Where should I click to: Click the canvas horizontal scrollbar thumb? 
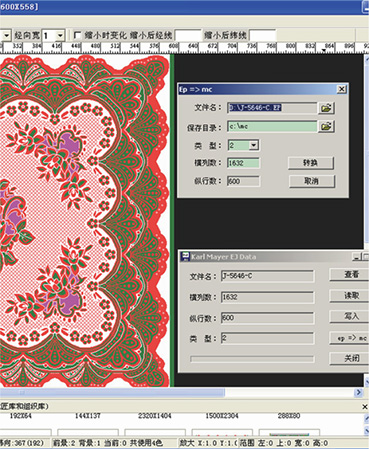click(x=112, y=393)
